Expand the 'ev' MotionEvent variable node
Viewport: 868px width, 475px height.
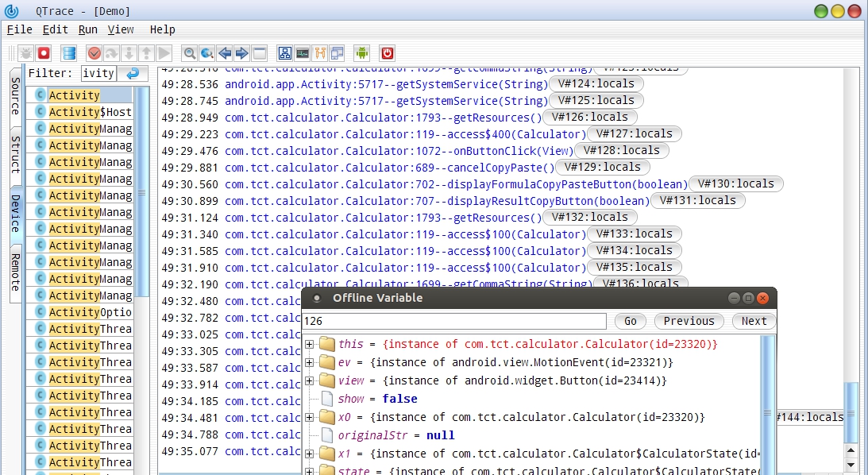(x=310, y=362)
